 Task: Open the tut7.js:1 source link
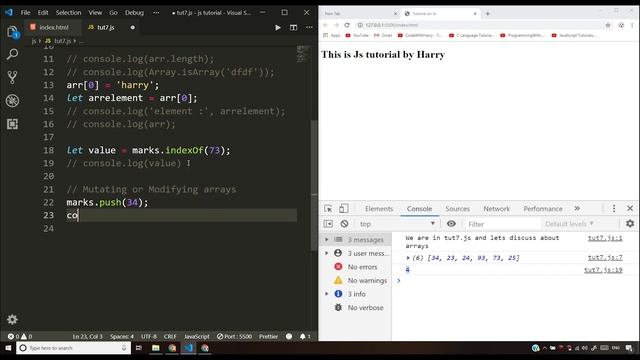tap(605, 238)
